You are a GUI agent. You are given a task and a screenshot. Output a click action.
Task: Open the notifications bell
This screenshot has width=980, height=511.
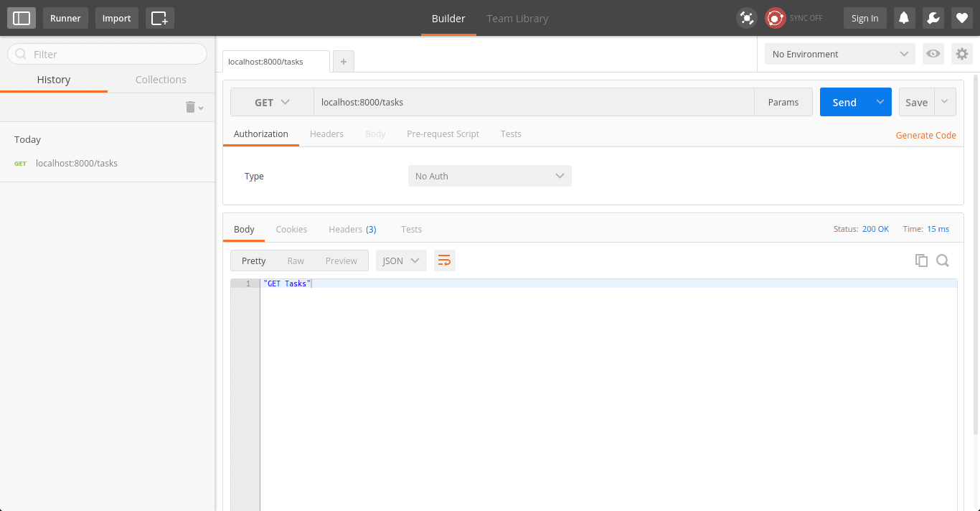click(904, 18)
